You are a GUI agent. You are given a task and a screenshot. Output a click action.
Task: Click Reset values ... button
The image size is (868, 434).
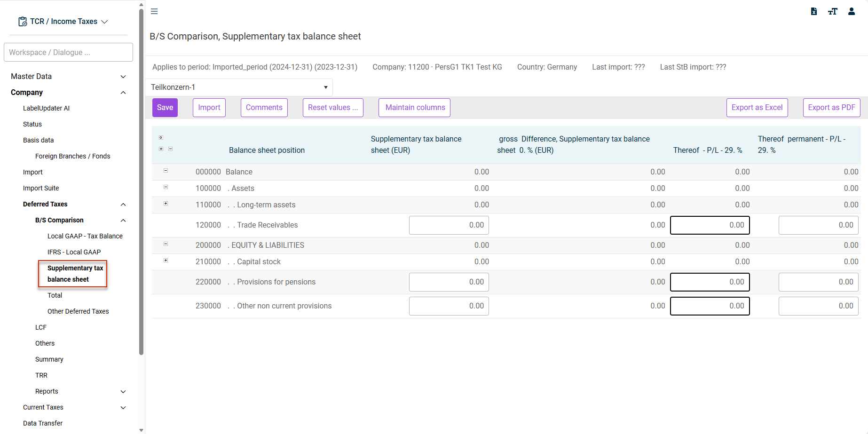[333, 108]
